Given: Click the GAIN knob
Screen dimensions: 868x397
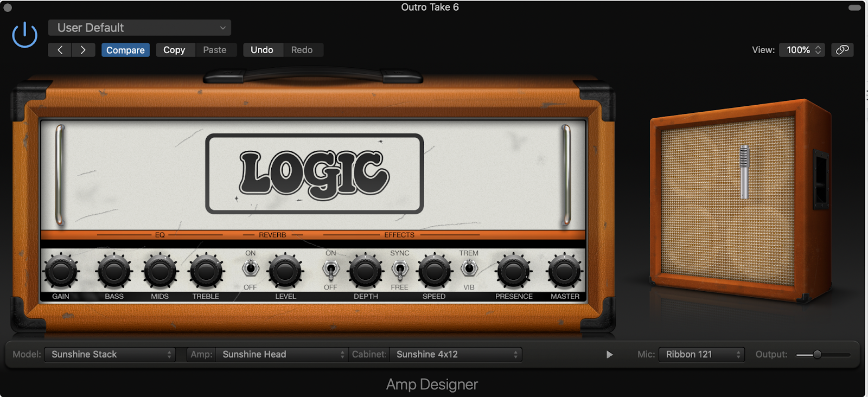Looking at the screenshot, I should 61,272.
